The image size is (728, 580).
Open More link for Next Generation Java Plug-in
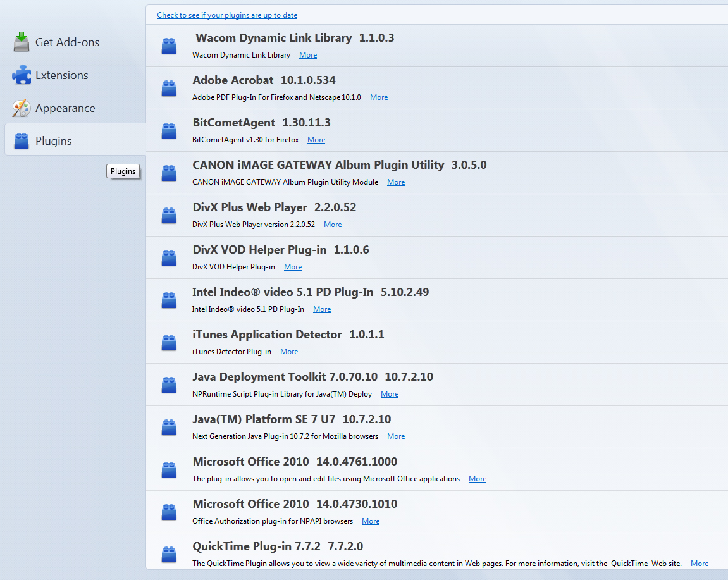click(x=396, y=436)
